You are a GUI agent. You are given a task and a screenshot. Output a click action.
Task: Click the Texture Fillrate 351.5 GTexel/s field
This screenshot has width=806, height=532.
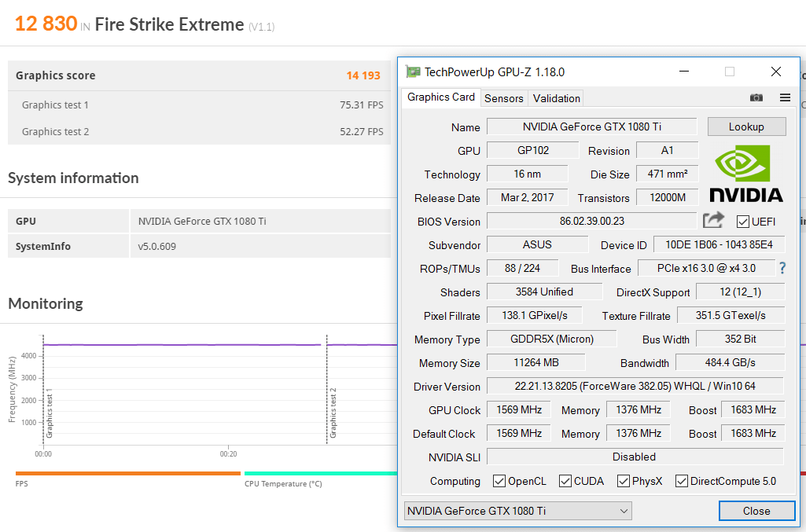pyautogui.click(x=731, y=315)
